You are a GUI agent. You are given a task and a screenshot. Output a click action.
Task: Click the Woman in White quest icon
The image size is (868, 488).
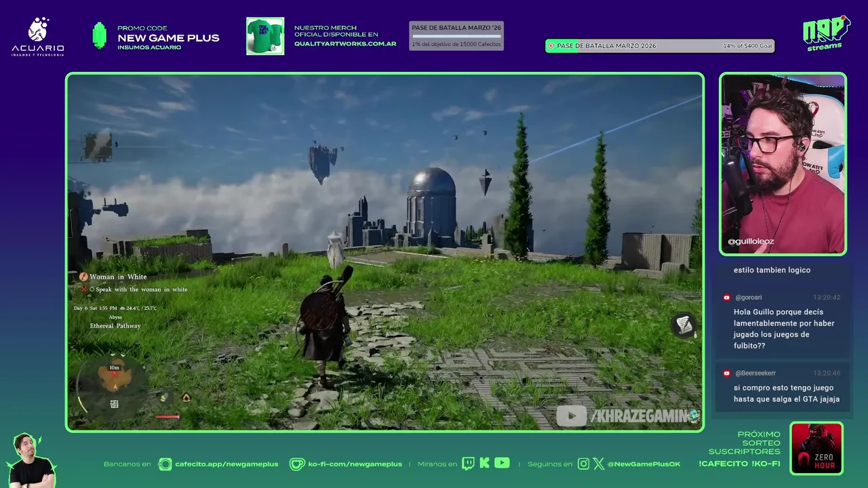pyautogui.click(x=83, y=277)
